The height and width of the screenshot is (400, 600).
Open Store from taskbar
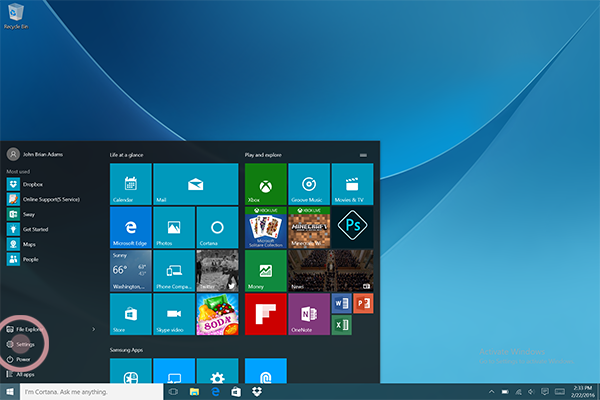coord(236,392)
